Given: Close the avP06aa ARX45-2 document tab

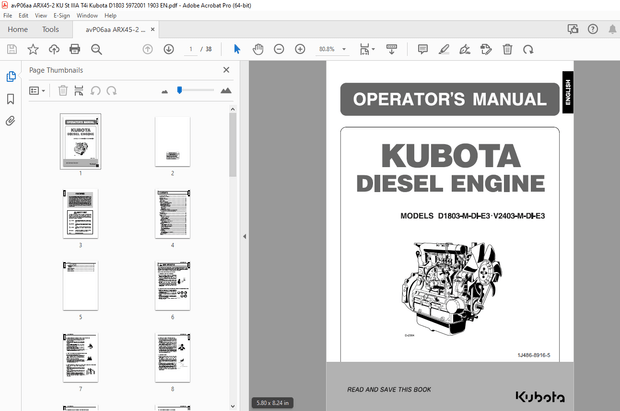Looking at the screenshot, I should (x=153, y=29).
